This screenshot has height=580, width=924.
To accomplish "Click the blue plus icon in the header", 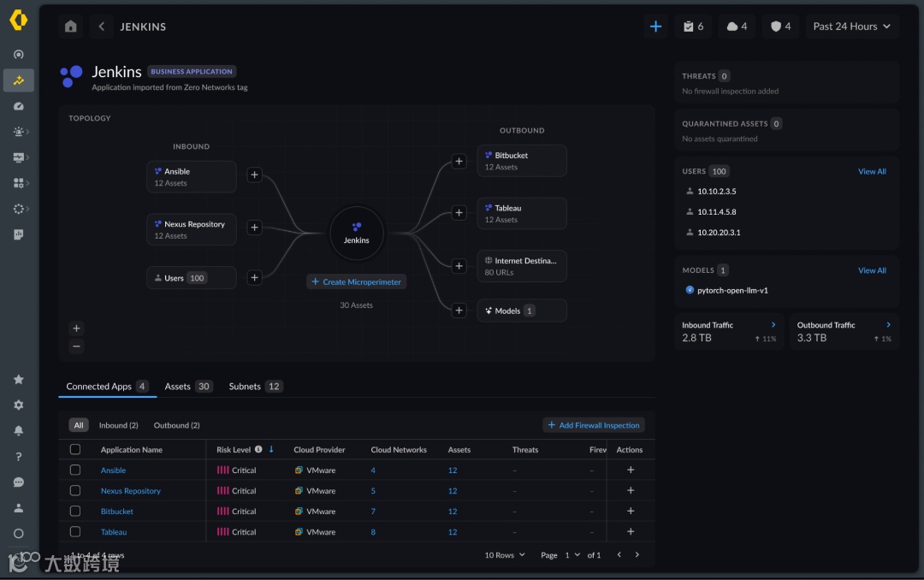I will pos(655,27).
